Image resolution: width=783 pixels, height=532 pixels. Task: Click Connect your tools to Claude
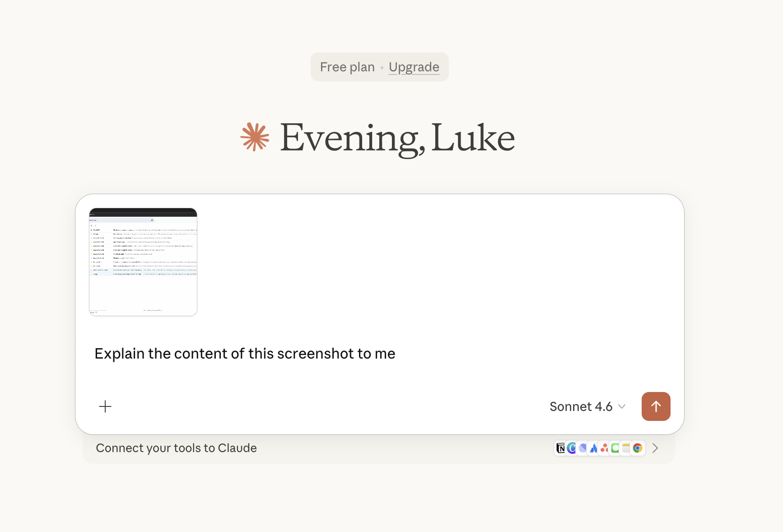pyautogui.click(x=176, y=448)
